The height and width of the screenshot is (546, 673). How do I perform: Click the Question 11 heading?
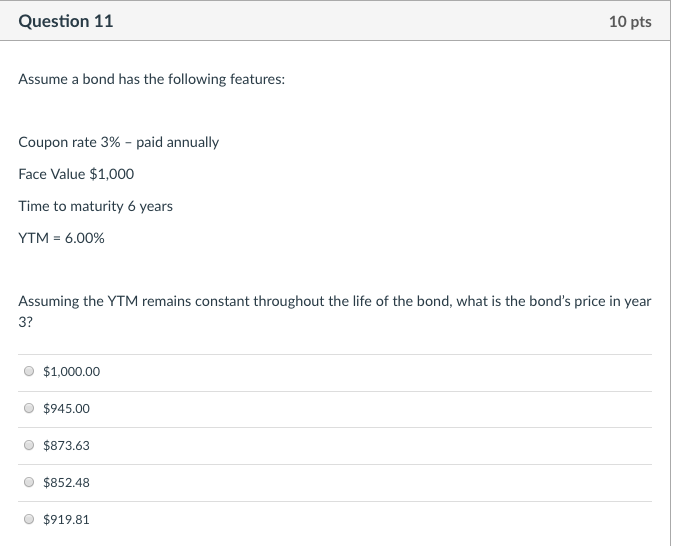pos(66,21)
